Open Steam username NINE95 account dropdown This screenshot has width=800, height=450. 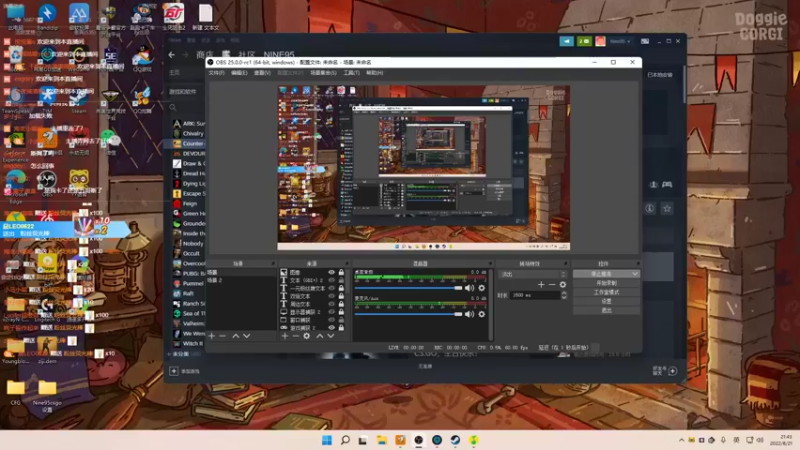[620, 41]
